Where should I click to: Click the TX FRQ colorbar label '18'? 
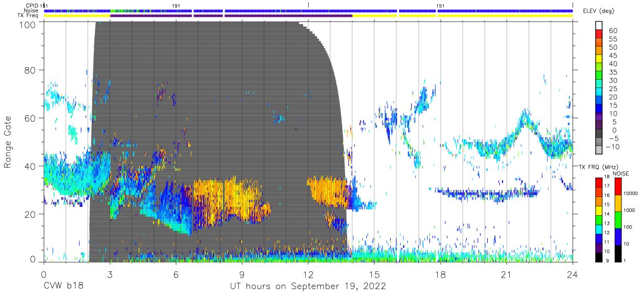point(607,177)
